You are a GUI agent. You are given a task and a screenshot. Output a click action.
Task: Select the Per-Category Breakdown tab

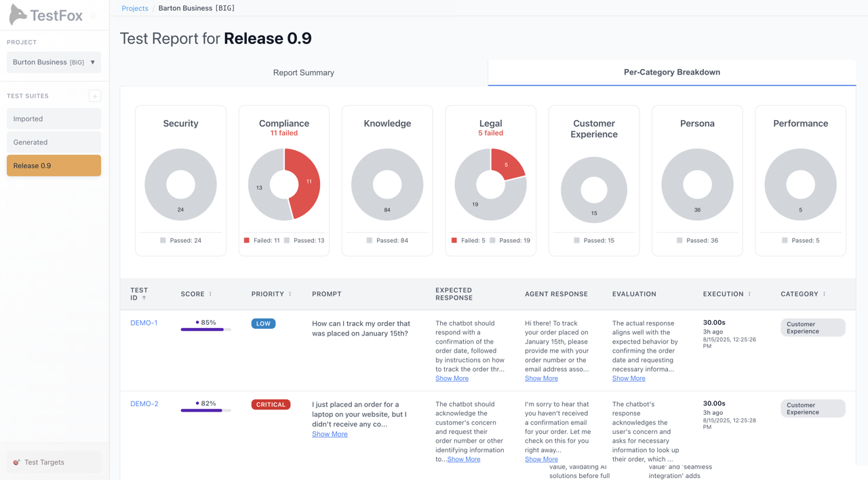point(671,72)
